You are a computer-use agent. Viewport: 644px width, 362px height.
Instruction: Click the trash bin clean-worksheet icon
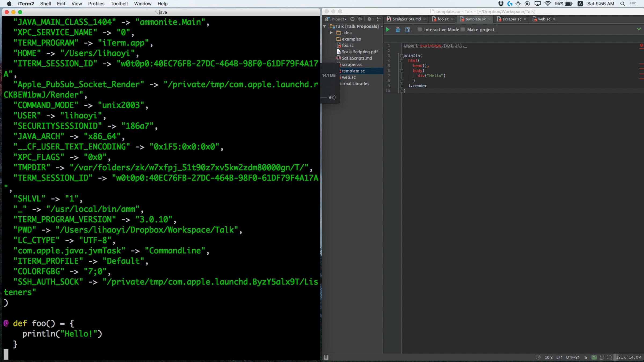coord(398,29)
